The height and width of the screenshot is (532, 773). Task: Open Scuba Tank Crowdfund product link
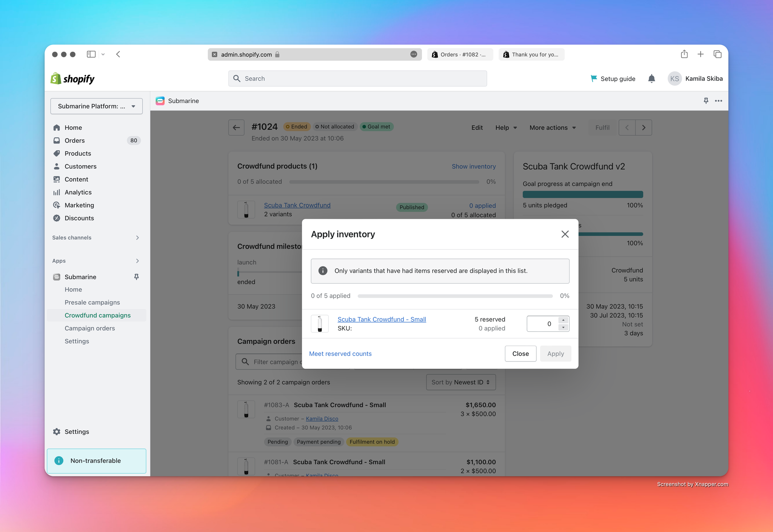coord(297,205)
